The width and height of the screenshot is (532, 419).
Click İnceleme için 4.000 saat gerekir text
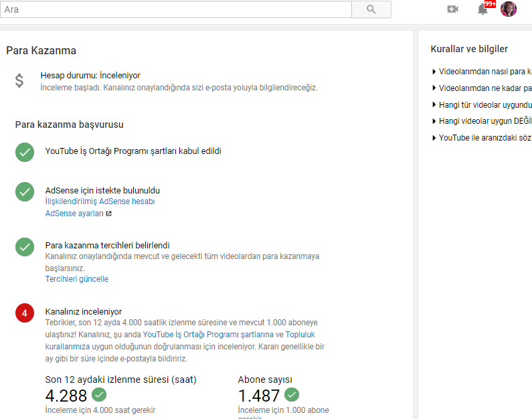point(100,410)
